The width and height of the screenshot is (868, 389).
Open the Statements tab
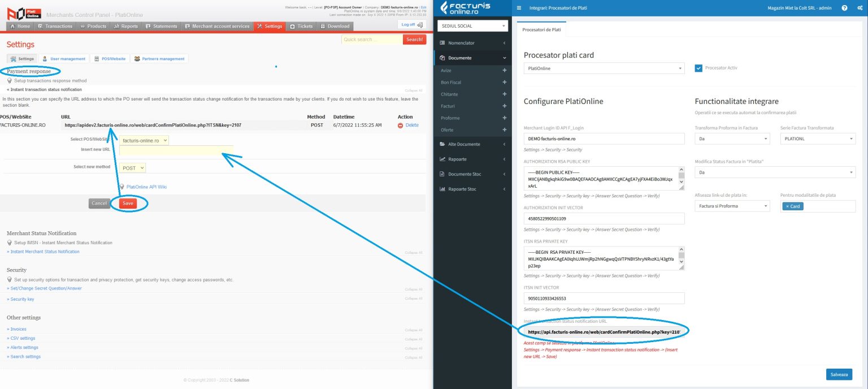pyautogui.click(x=161, y=26)
